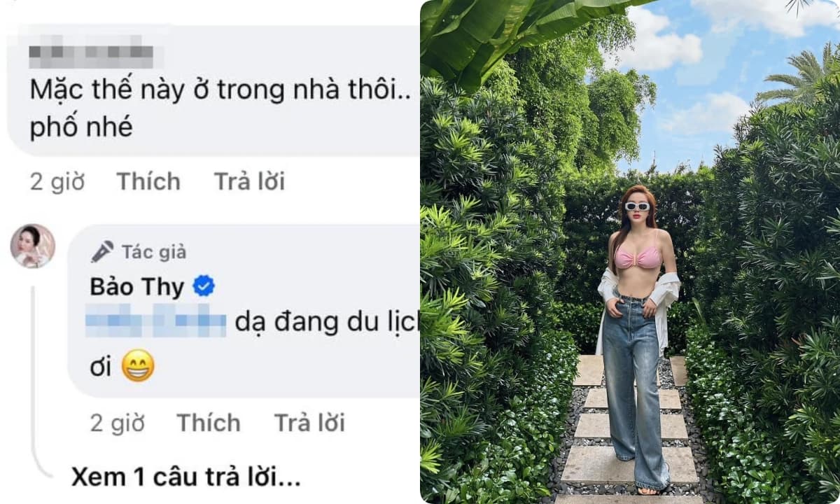Click the Tác giả author label
This screenshot has height=504, width=840.
[x=155, y=252]
